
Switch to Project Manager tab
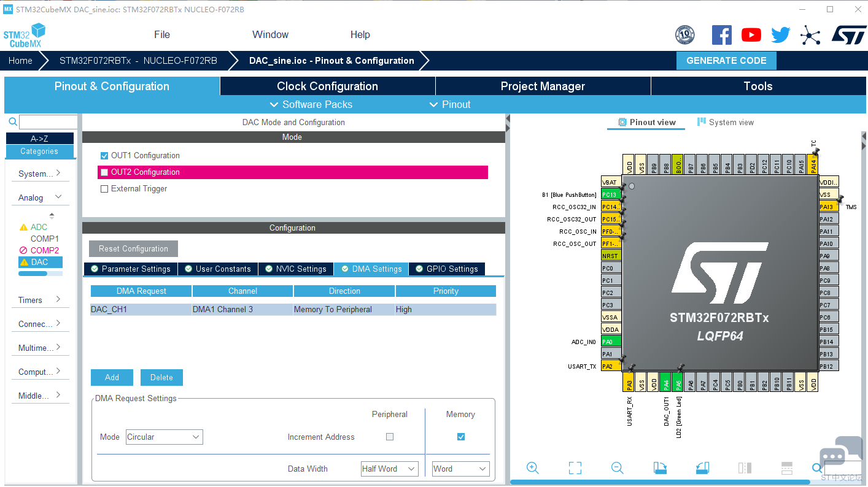pos(543,86)
